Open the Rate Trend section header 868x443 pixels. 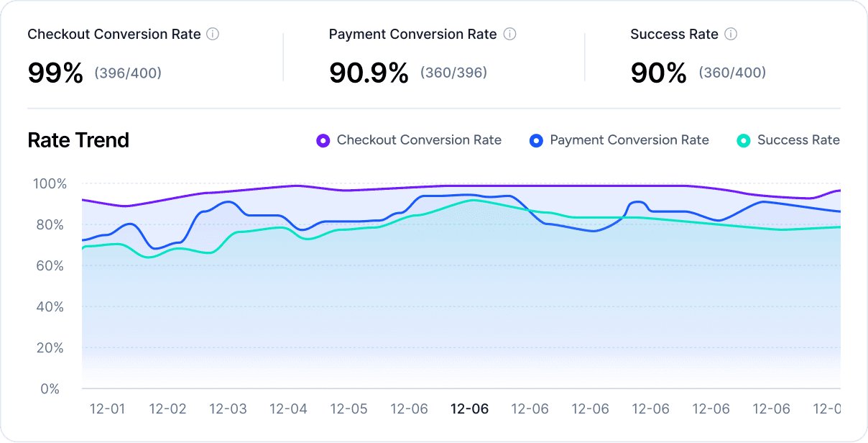[78, 140]
